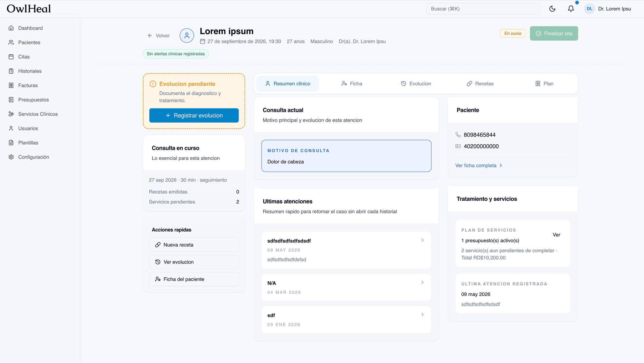This screenshot has width=644, height=363.
Task: Click the Historiales clipboard icon
Action: [x=11, y=71]
